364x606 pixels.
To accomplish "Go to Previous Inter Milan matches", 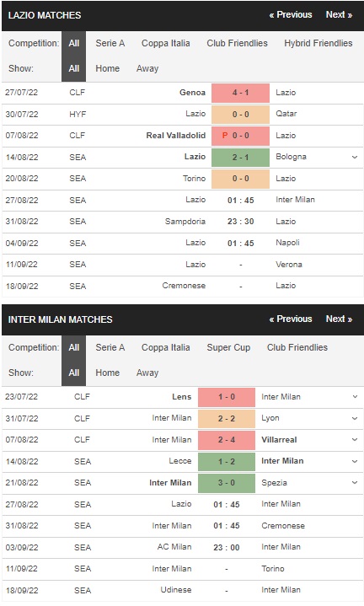I will tap(291, 319).
